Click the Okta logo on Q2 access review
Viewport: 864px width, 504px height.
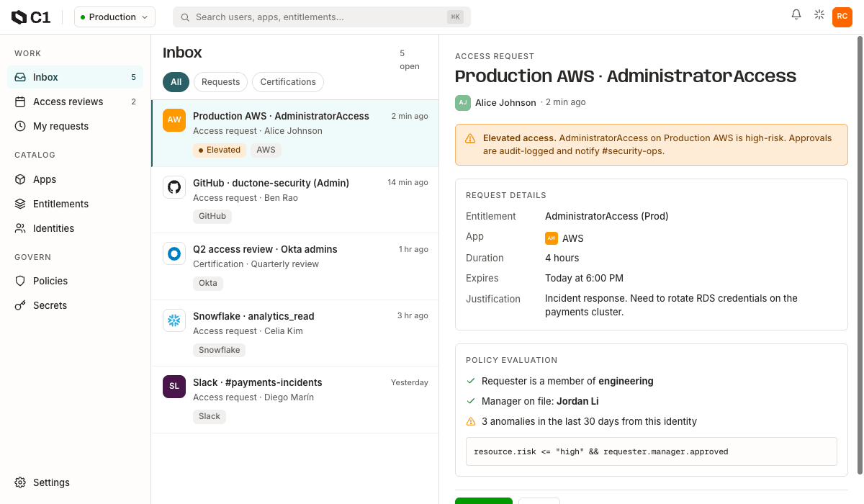[174, 253]
